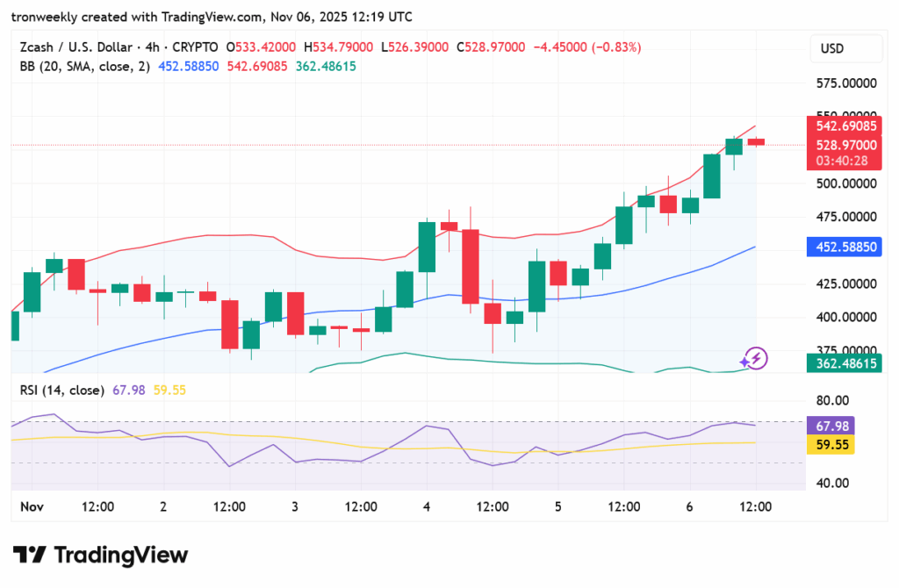Click the 6 date label on time axis
899x588 pixels.
[690, 506]
